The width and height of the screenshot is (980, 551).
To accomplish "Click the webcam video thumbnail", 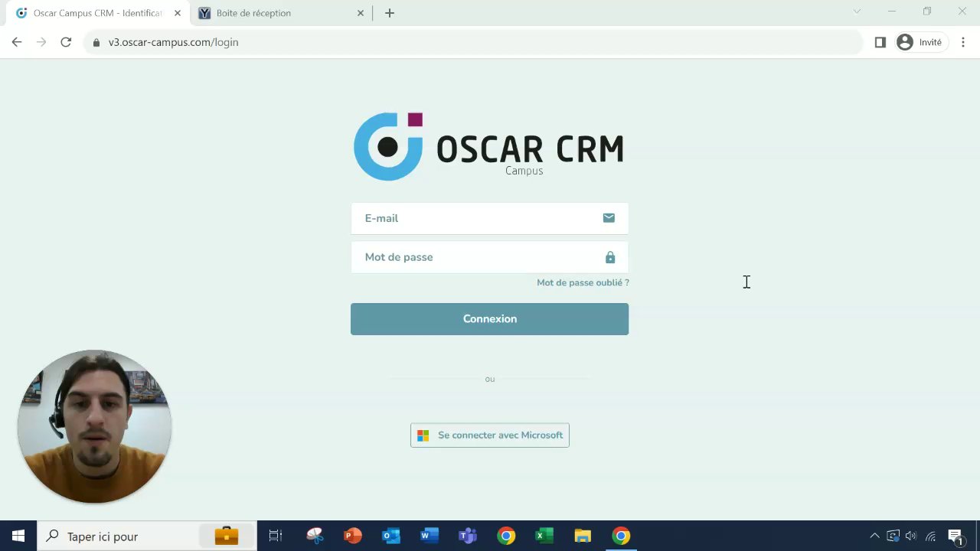I will 94,427.
